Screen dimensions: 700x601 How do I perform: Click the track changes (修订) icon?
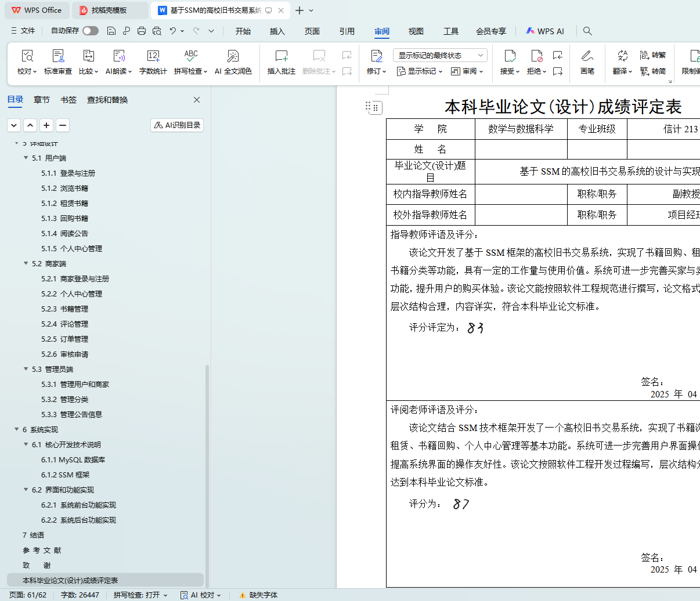click(376, 56)
